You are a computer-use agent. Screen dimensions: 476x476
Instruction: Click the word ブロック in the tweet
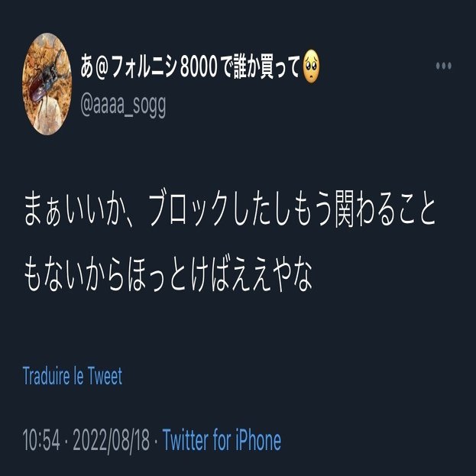(188, 210)
